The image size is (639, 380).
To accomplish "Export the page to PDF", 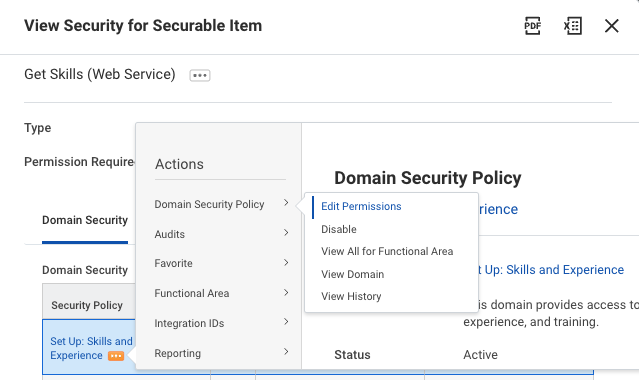I will tap(532, 26).
